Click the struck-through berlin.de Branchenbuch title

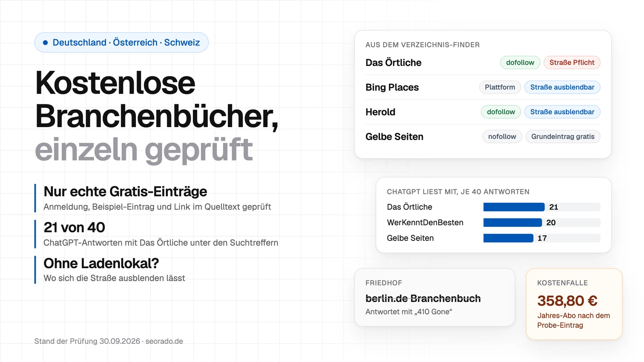423,298
